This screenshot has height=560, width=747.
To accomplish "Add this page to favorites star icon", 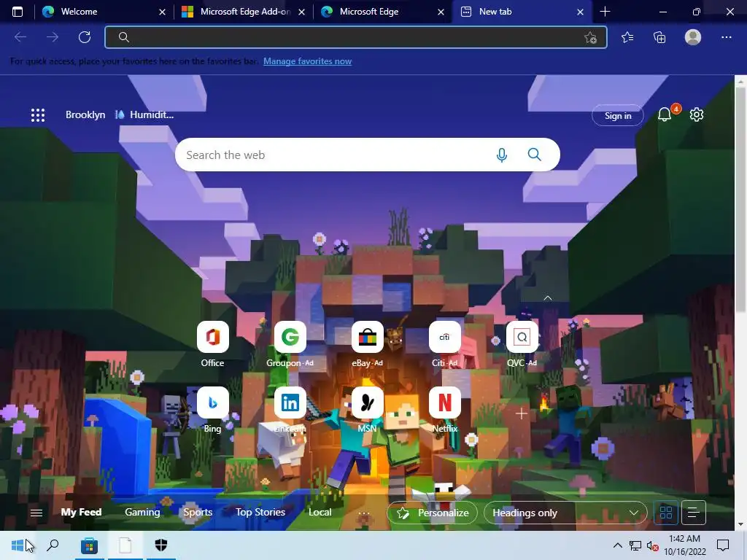I will (x=590, y=38).
